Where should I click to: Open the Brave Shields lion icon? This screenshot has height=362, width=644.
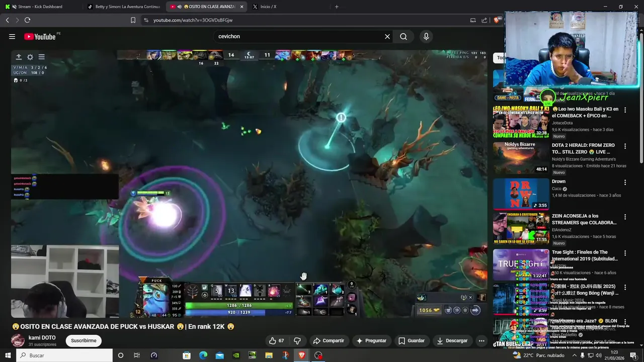[497, 20]
